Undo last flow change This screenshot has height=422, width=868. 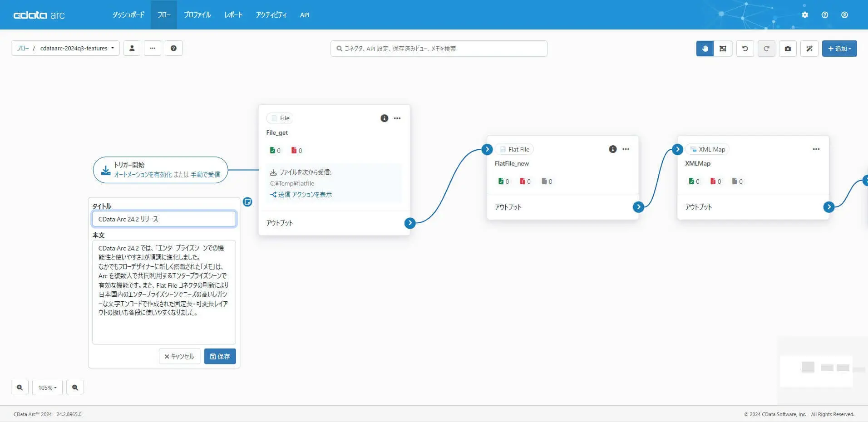click(x=745, y=49)
